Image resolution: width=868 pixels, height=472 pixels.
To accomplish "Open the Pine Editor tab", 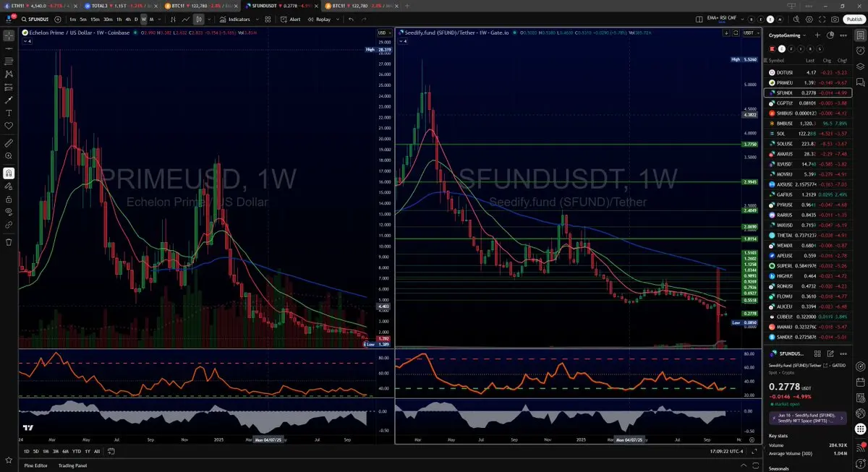I will pyautogui.click(x=35, y=465).
